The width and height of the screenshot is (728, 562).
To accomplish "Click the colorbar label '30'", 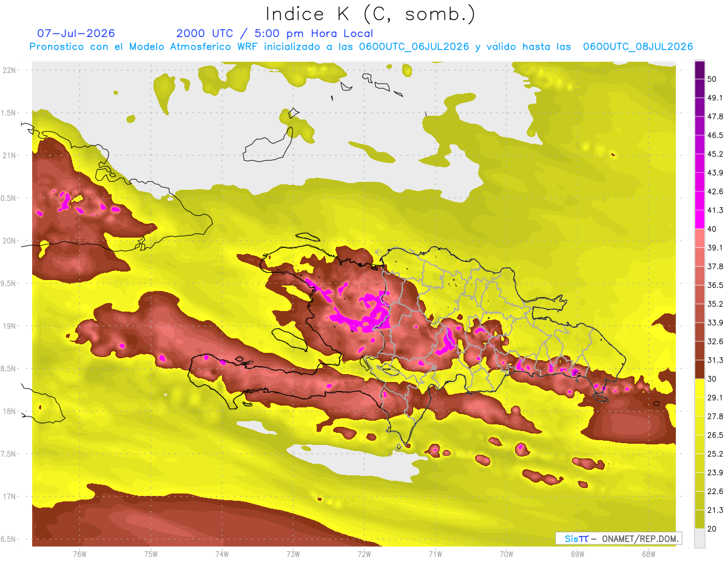I will tap(713, 379).
